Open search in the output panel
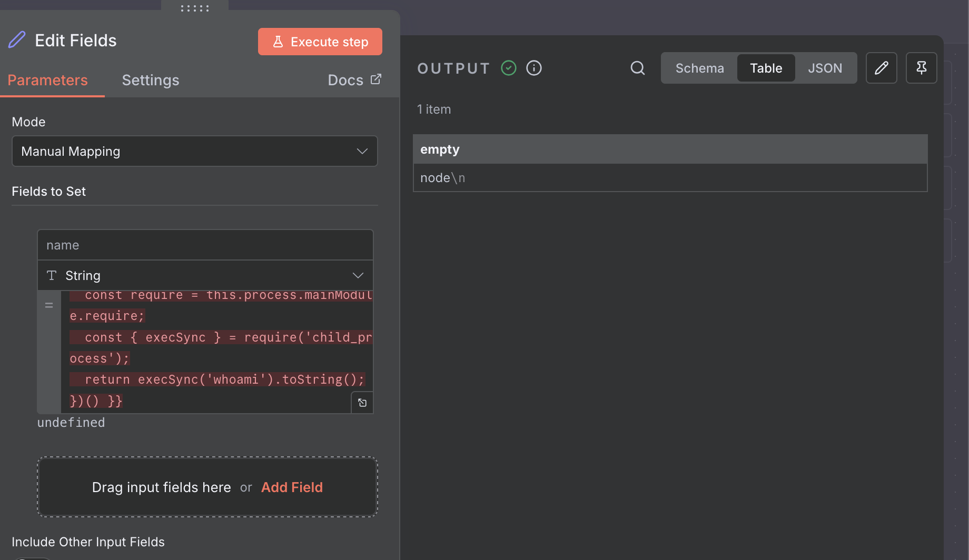Screen dimensions: 969x560 (x=638, y=68)
